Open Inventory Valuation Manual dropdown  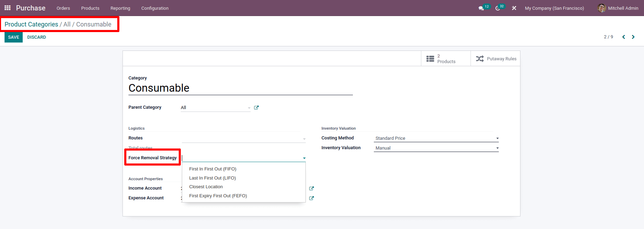click(436, 148)
